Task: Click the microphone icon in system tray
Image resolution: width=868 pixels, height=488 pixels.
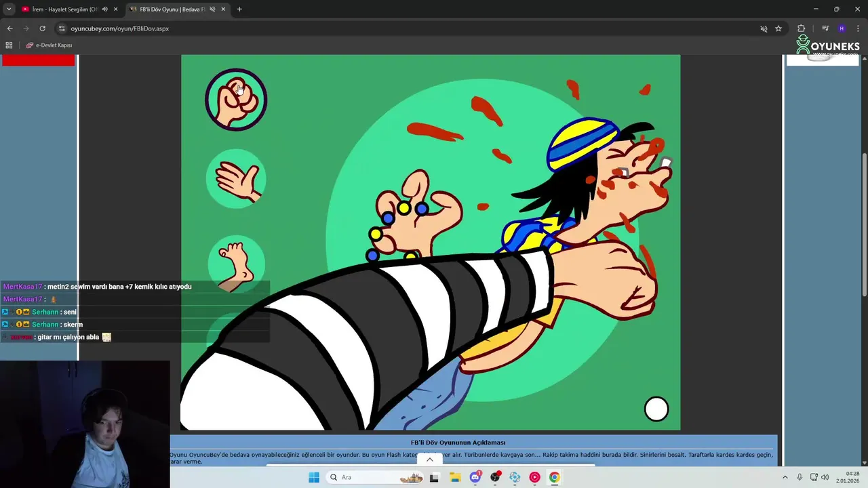Action: 800,477
